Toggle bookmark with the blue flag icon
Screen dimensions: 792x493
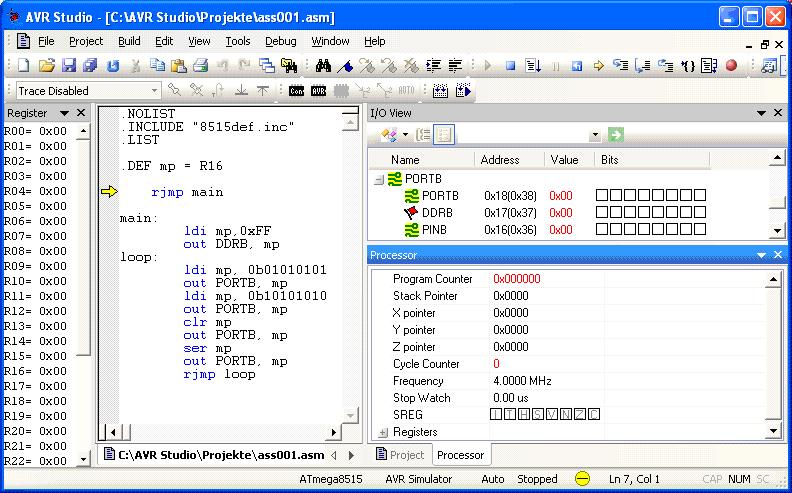pyautogui.click(x=345, y=65)
